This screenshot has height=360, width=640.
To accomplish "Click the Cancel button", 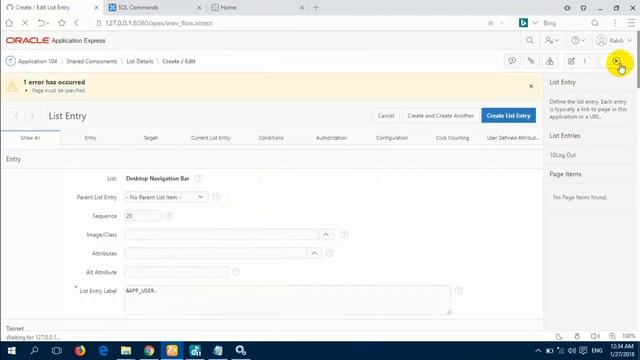I will (x=386, y=116).
